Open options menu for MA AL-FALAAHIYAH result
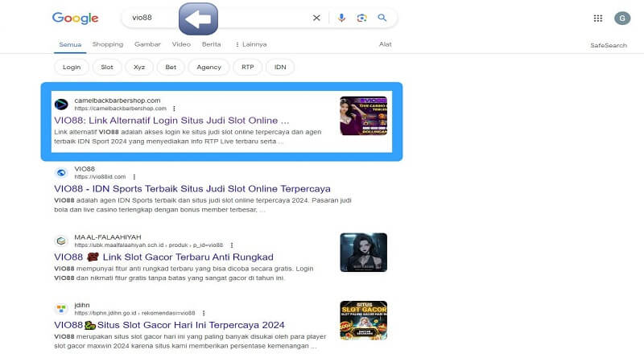Viewport: 644px width, 362px height. click(232, 245)
